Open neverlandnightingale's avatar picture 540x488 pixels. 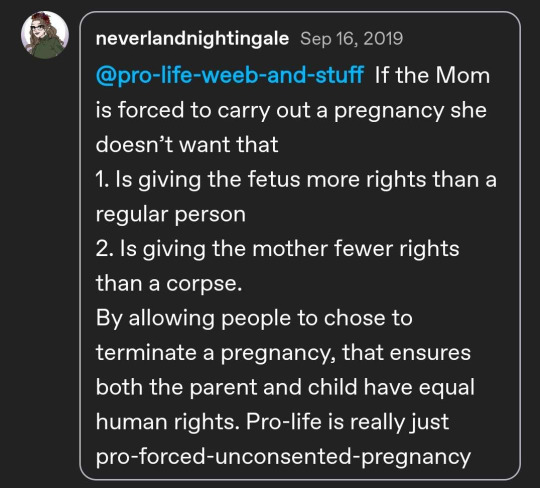click(x=45, y=35)
